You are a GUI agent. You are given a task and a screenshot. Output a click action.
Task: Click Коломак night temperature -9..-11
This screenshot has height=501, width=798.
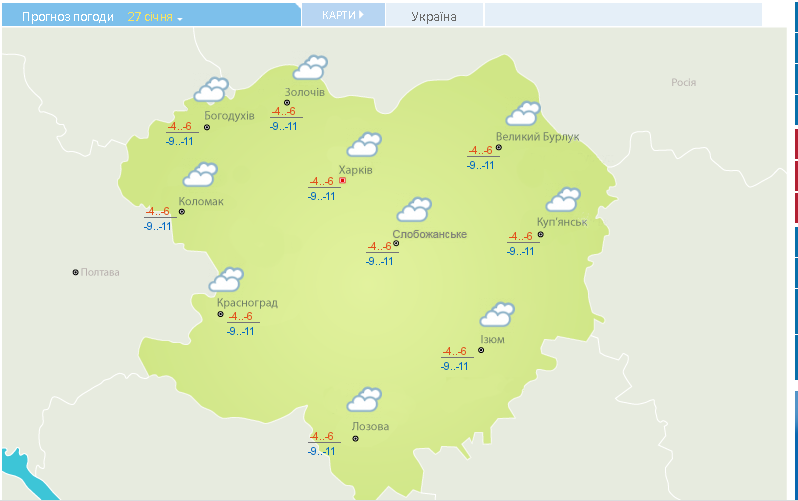click(158, 226)
